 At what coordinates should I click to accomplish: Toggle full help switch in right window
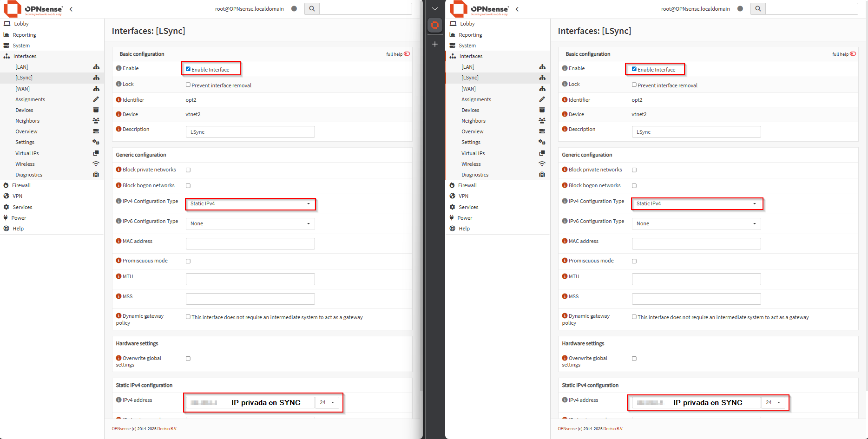click(x=853, y=54)
